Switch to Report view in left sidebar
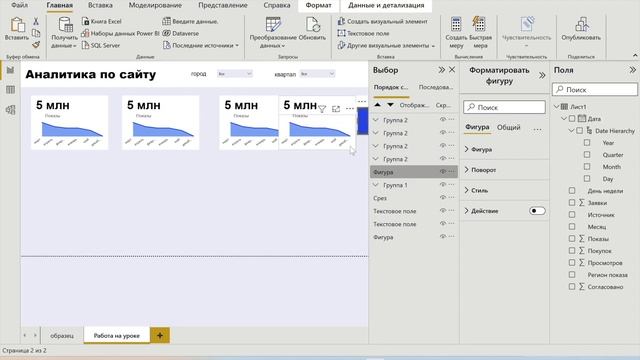640x360 pixels. coord(10,70)
